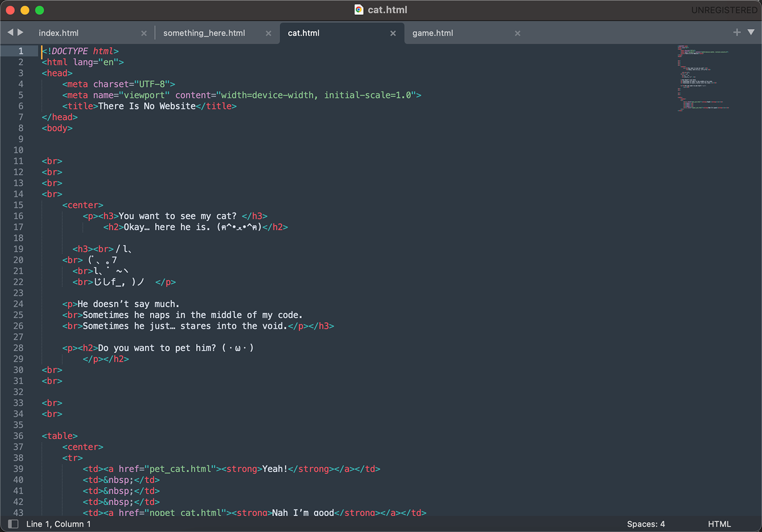
Task: Open a new tab with the plus icon
Action: 737,32
